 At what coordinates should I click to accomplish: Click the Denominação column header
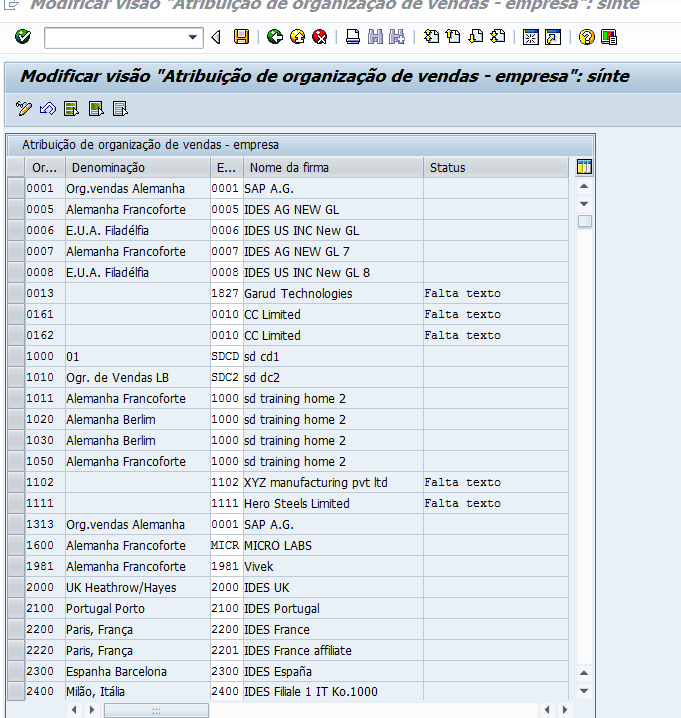click(x=138, y=168)
